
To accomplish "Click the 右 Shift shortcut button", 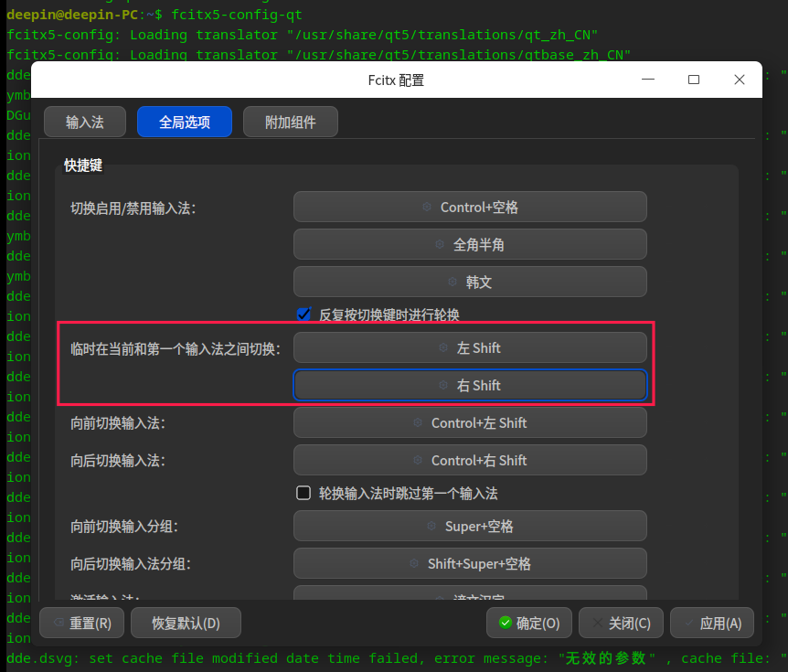I will (x=470, y=385).
